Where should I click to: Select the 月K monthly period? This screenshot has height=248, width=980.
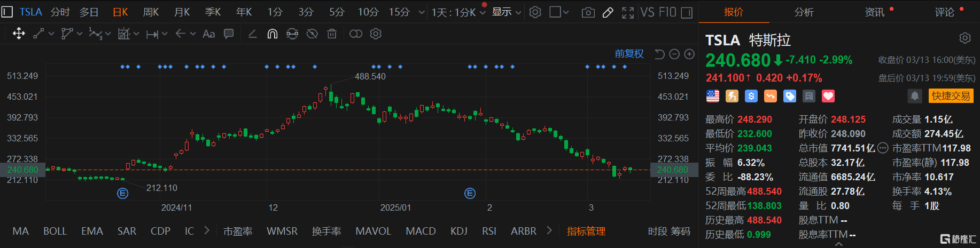(x=182, y=12)
